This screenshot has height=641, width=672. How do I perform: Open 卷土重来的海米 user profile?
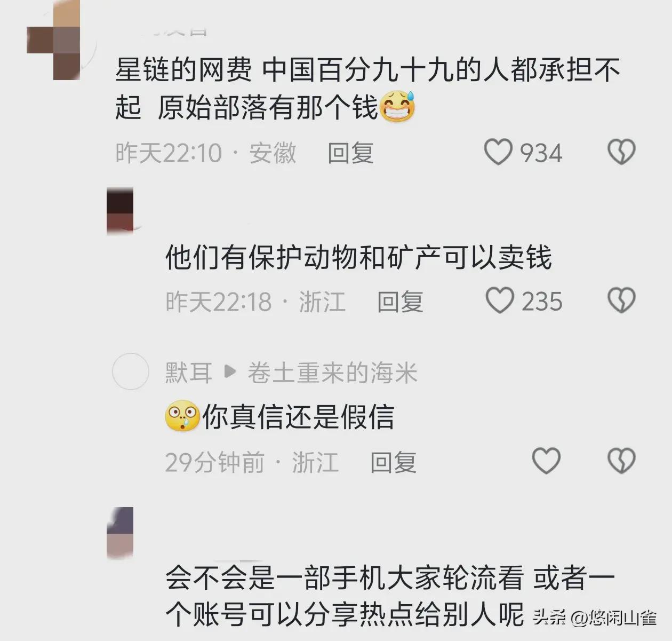tap(332, 373)
